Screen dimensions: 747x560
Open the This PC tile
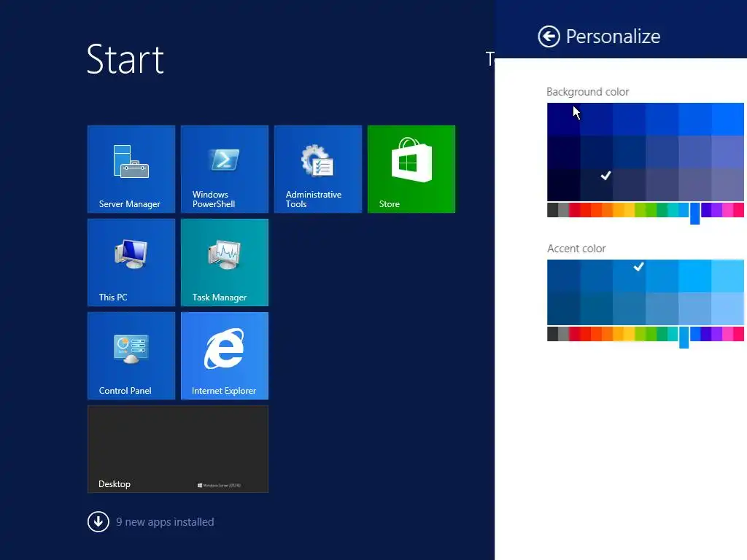(x=131, y=262)
